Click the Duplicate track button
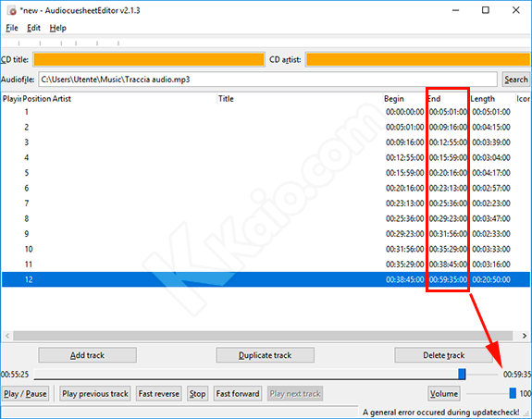 point(265,355)
